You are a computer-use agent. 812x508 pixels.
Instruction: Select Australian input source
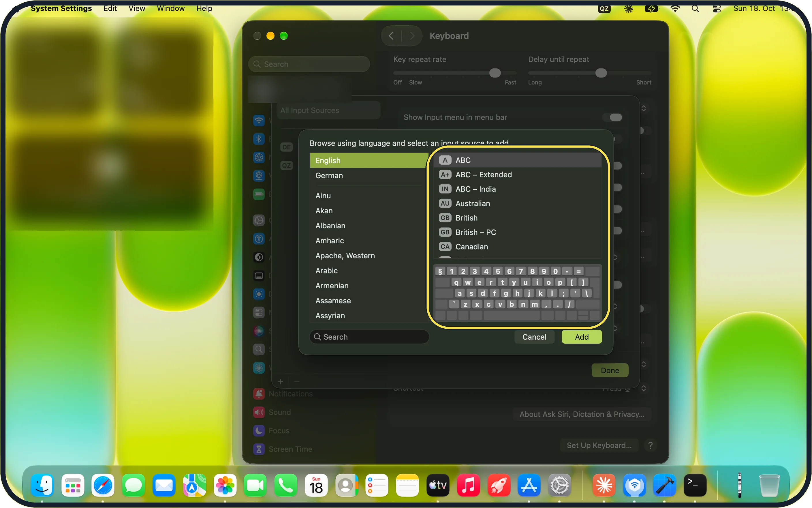(x=517, y=203)
